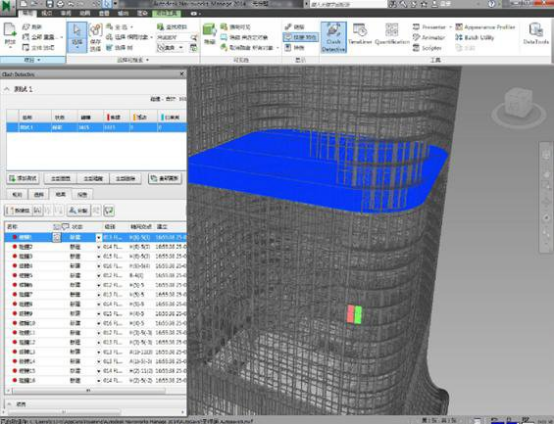Screen dimensions: 554x425
Task: Click the sets manager icon beside the sets dropdown
Action: click(x=194, y=48)
